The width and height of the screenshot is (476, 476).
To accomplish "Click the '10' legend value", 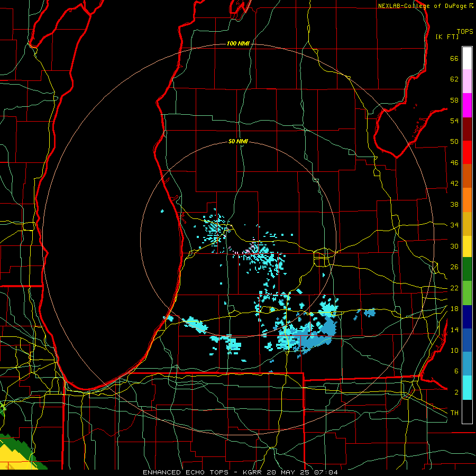I will tap(454, 351).
